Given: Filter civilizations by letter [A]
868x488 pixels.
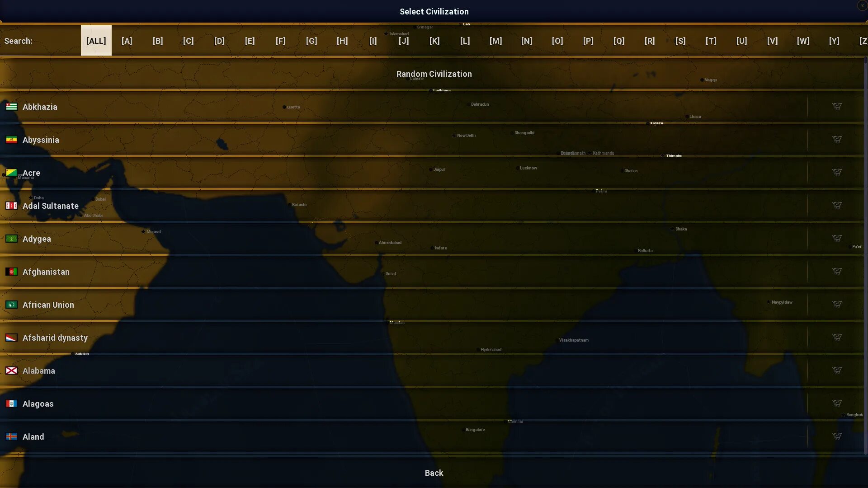Looking at the screenshot, I should pos(127,41).
